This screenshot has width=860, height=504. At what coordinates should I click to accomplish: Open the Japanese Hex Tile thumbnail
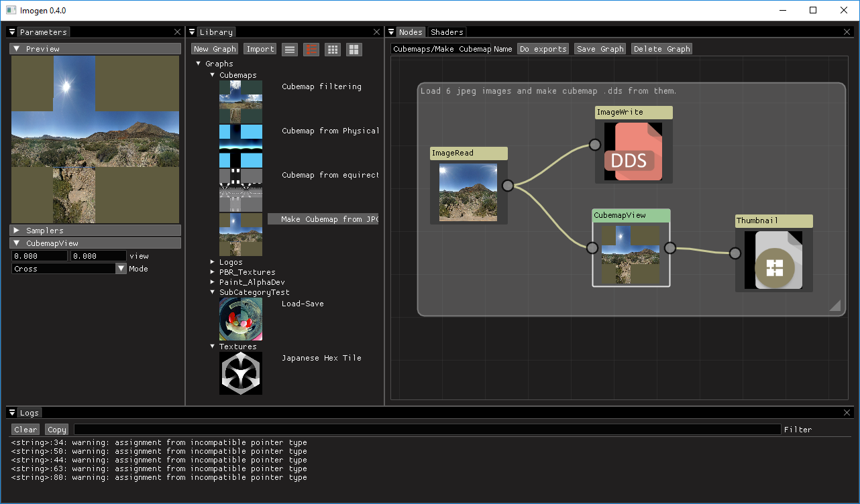point(241,373)
